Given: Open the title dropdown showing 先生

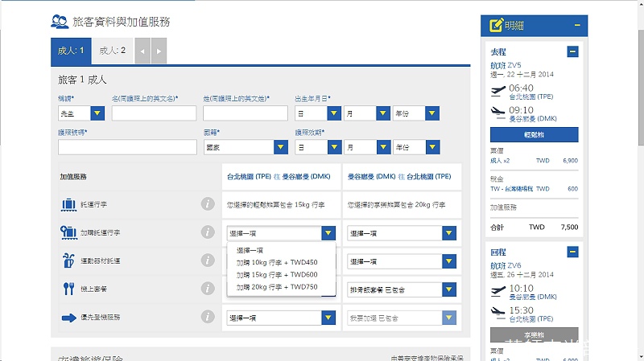Looking at the screenshot, I should [81, 113].
